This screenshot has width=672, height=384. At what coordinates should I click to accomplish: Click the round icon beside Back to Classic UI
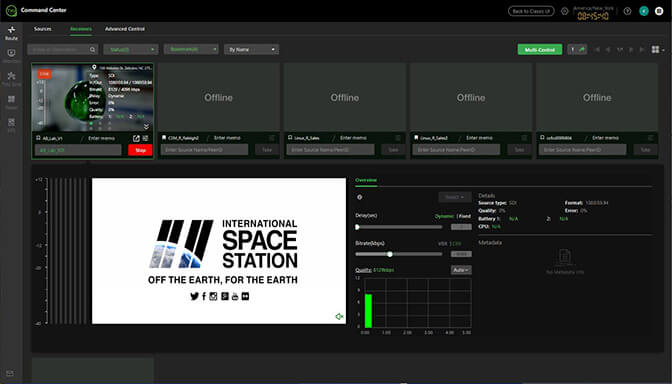[565, 11]
